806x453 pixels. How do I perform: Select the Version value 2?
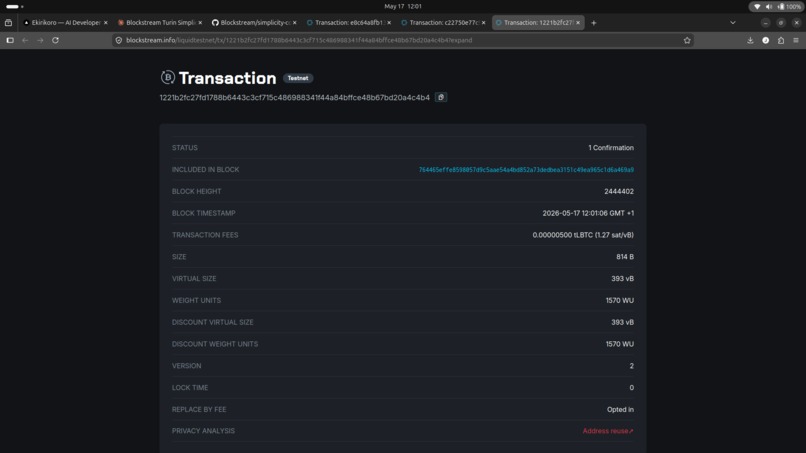[x=631, y=366]
